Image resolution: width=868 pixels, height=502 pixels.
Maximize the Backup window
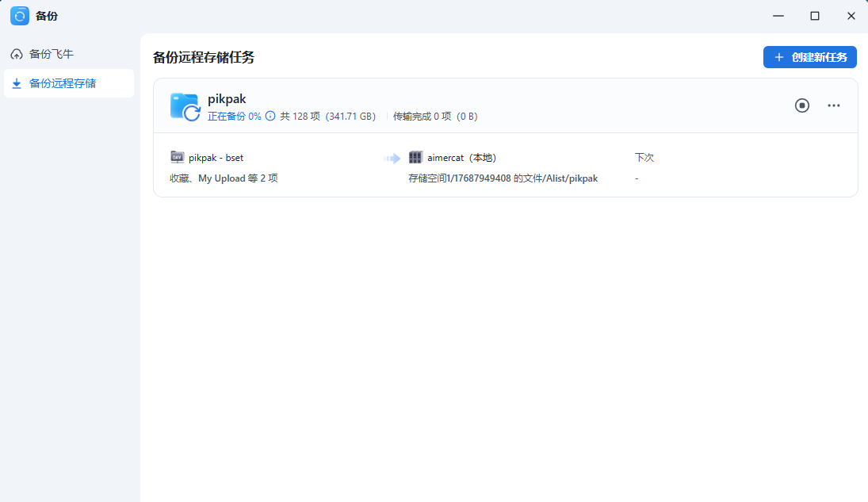815,16
